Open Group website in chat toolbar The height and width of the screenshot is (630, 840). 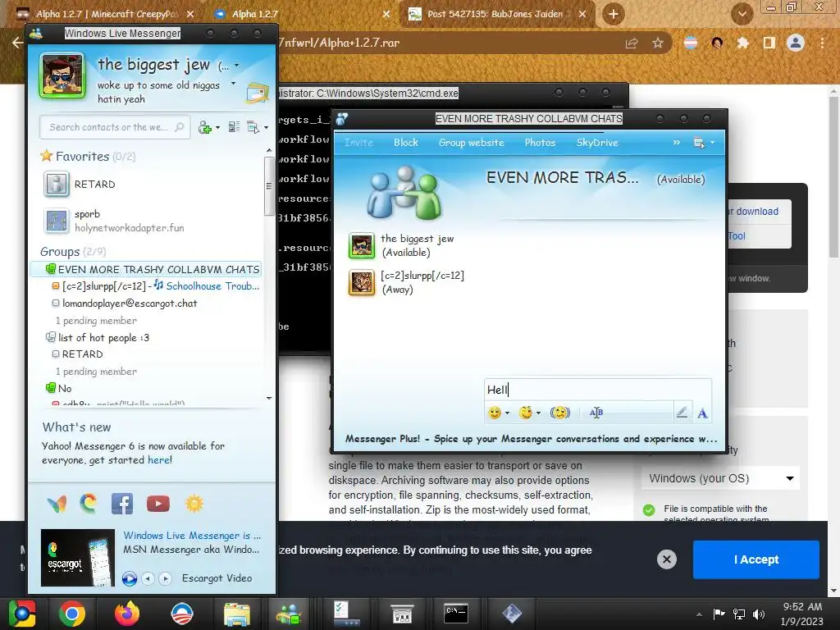472,143
